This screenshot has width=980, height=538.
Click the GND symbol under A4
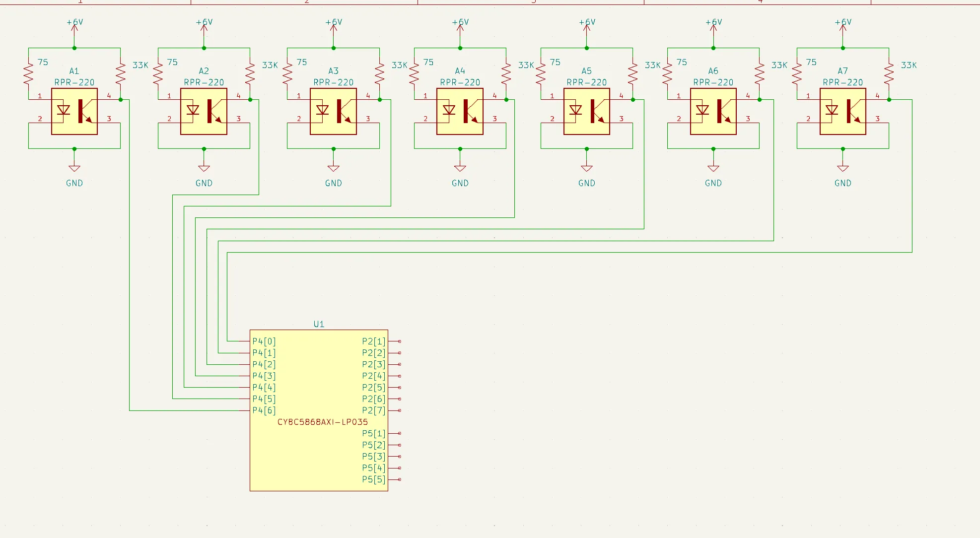click(460, 168)
